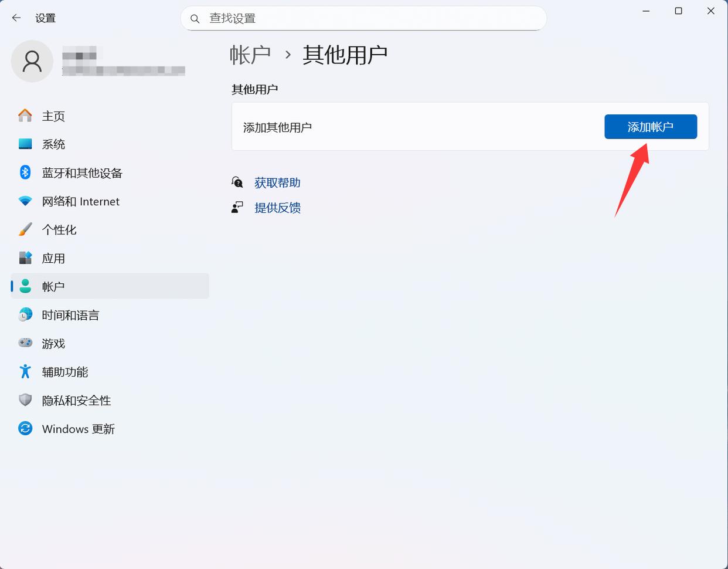
Task: Open the shield icon for 隐私和安全性
Action: (25, 400)
